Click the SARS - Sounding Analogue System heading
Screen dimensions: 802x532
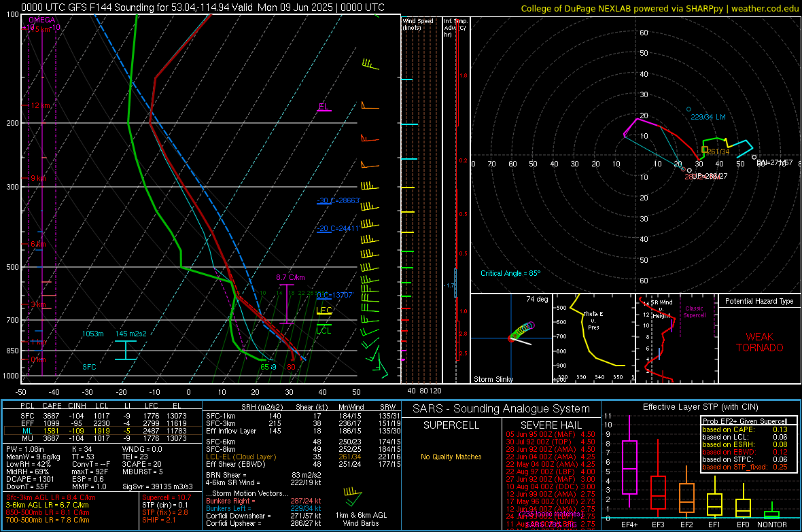(x=502, y=409)
